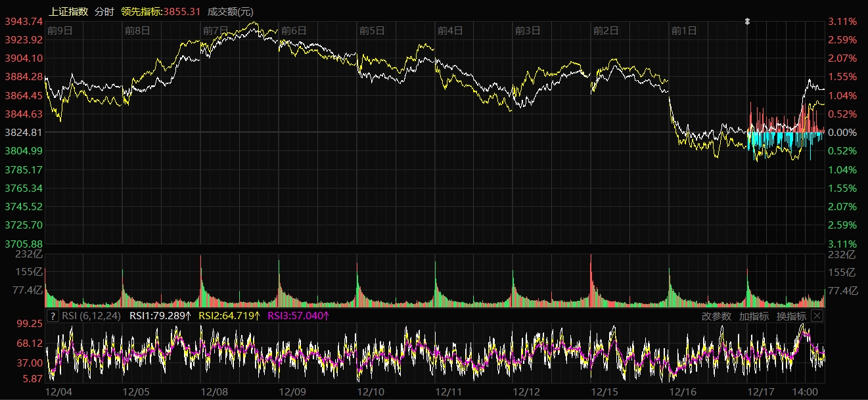
Task: Select the 前9日 day marker
Action: pos(60,30)
